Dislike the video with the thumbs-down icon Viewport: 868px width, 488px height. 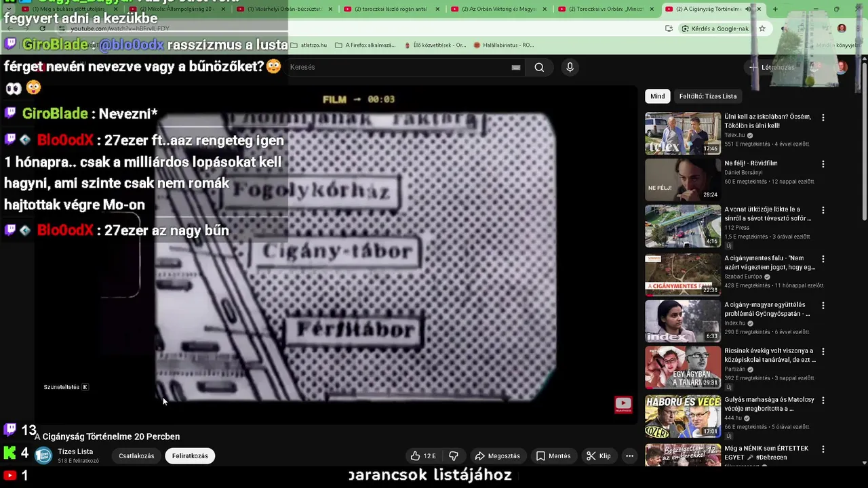coord(454,456)
